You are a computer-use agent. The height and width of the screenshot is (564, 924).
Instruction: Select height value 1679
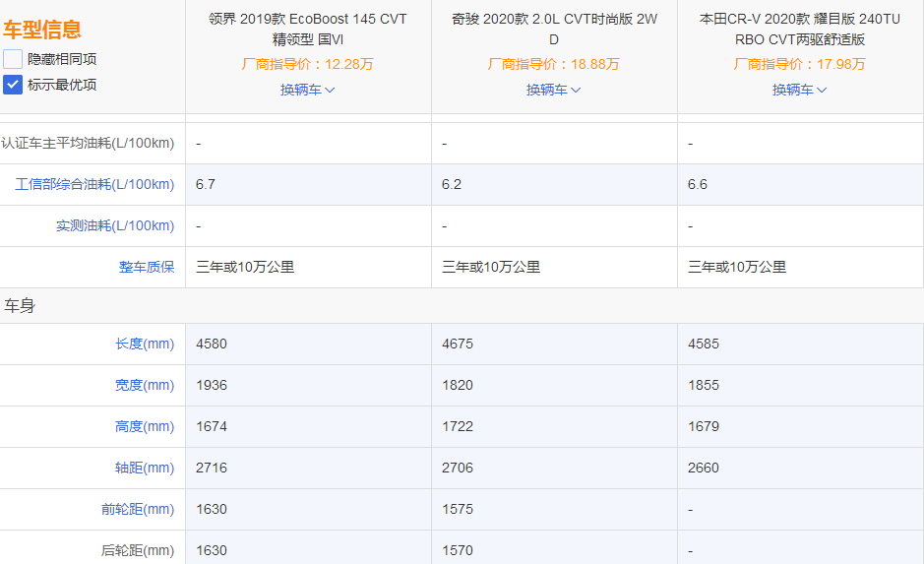tap(704, 426)
